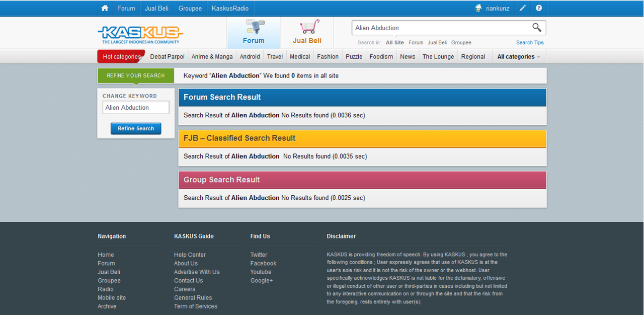Set search scope to Groupee
Screen dimensions: 644x315
click(461, 43)
